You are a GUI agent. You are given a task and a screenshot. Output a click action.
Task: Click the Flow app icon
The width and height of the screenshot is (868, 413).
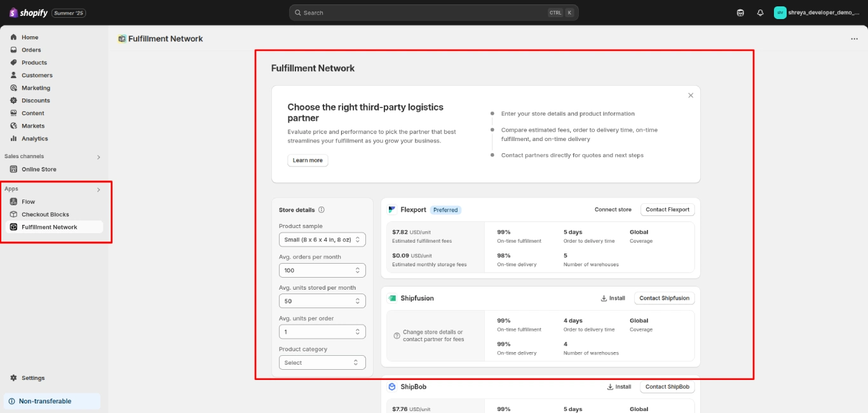13,202
